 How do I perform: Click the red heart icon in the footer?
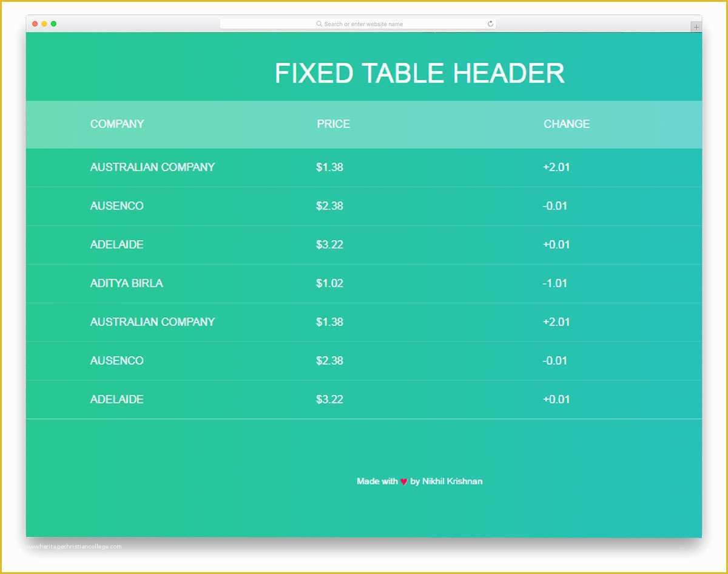coord(404,482)
